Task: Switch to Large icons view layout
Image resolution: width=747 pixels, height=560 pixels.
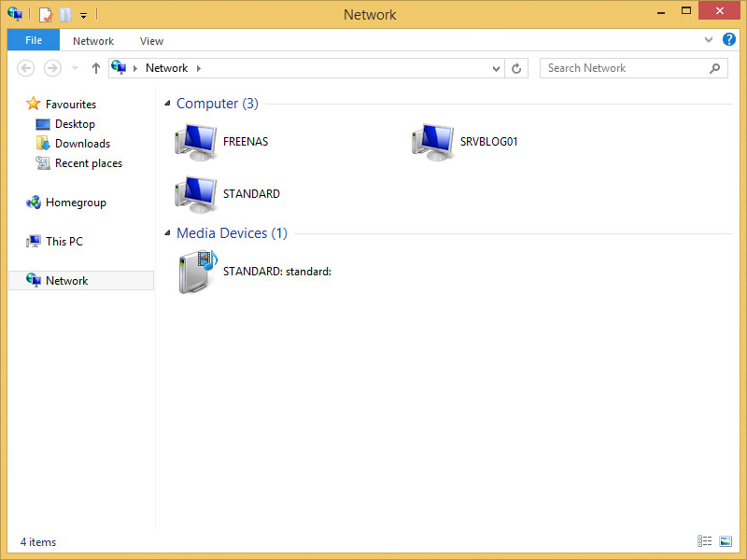Action: (725, 541)
